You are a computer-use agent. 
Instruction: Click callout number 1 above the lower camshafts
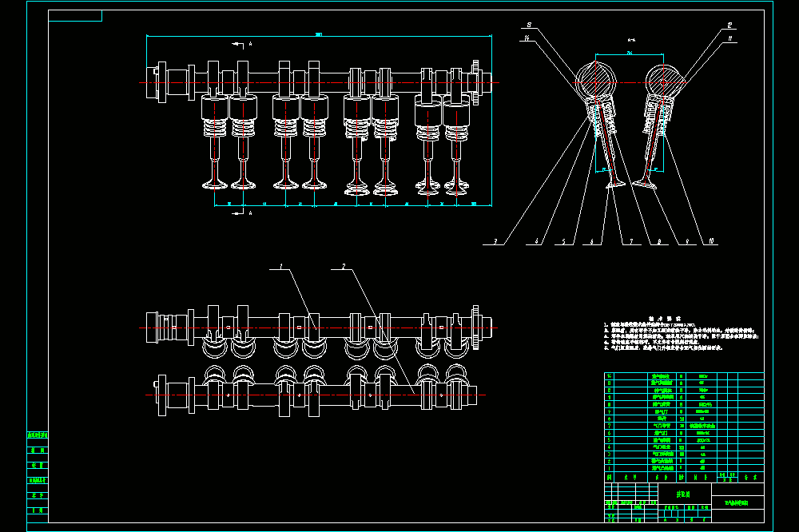click(280, 266)
